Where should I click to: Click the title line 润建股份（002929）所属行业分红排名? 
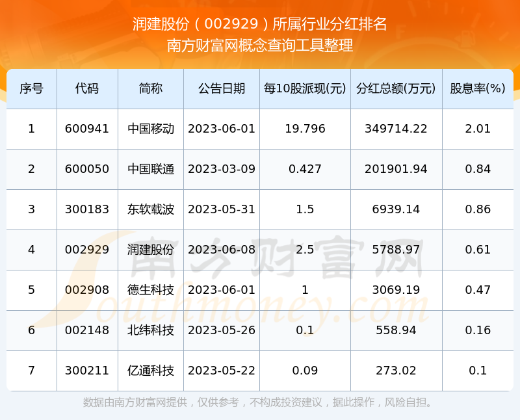tap(259, 24)
